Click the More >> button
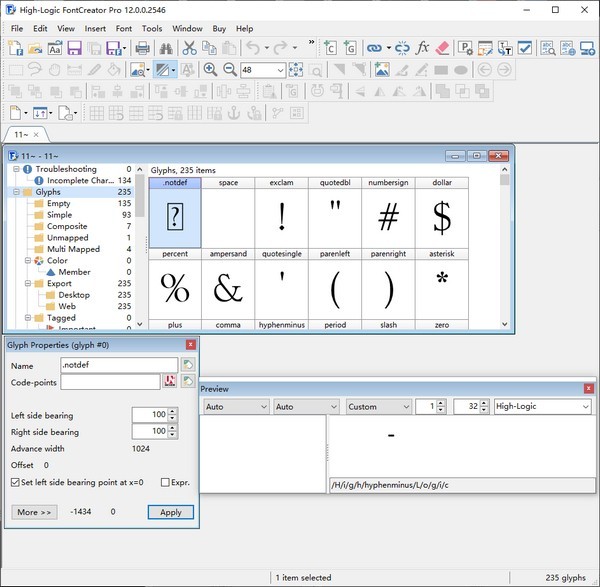The width and height of the screenshot is (600, 587). [x=34, y=512]
